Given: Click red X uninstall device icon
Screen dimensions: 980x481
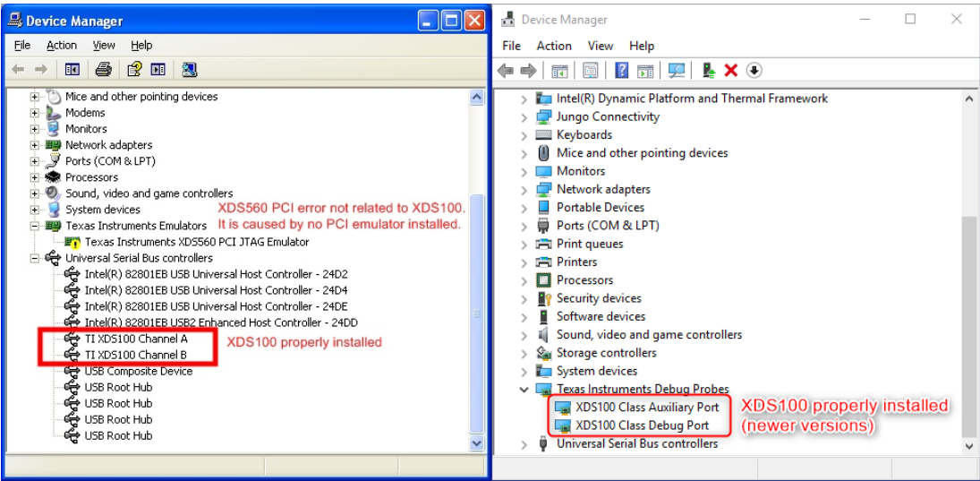Looking at the screenshot, I should point(730,70).
